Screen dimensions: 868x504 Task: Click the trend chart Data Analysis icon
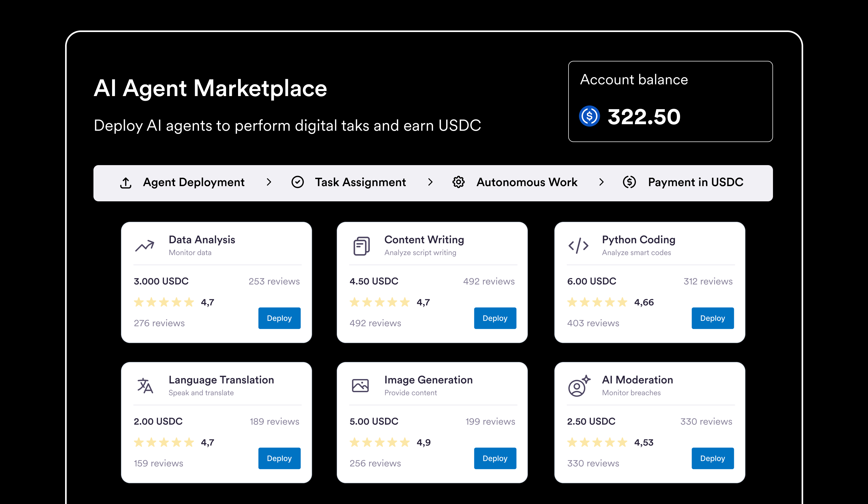(x=145, y=246)
